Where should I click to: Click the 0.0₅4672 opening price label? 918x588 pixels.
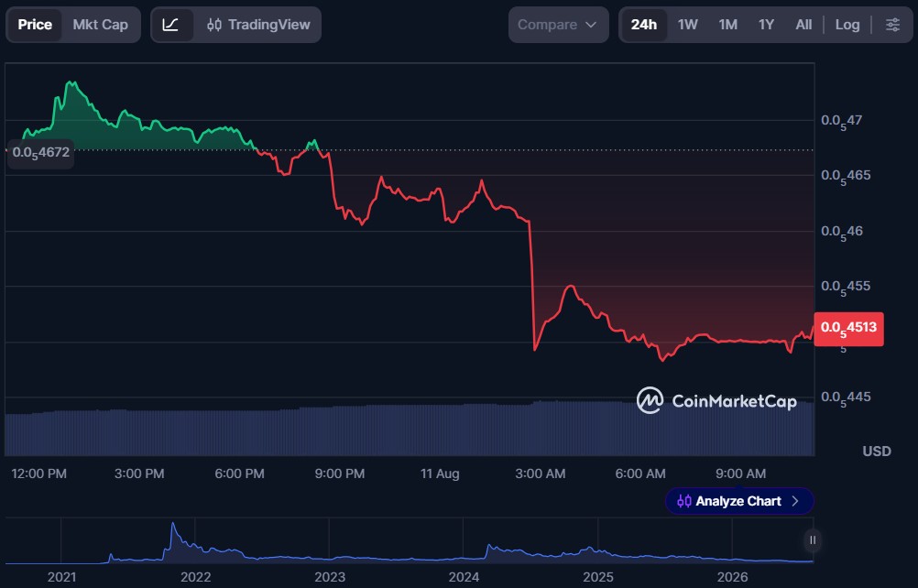click(40, 153)
